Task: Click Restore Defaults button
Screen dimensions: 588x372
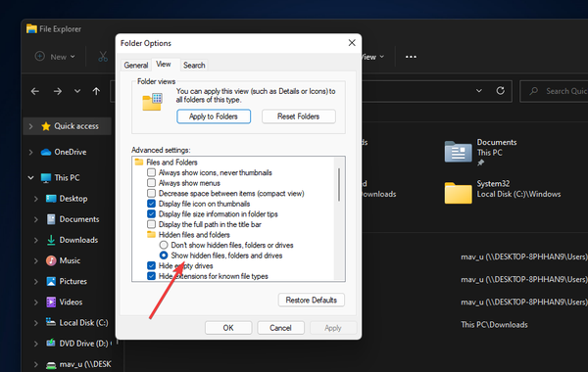Action: click(312, 301)
